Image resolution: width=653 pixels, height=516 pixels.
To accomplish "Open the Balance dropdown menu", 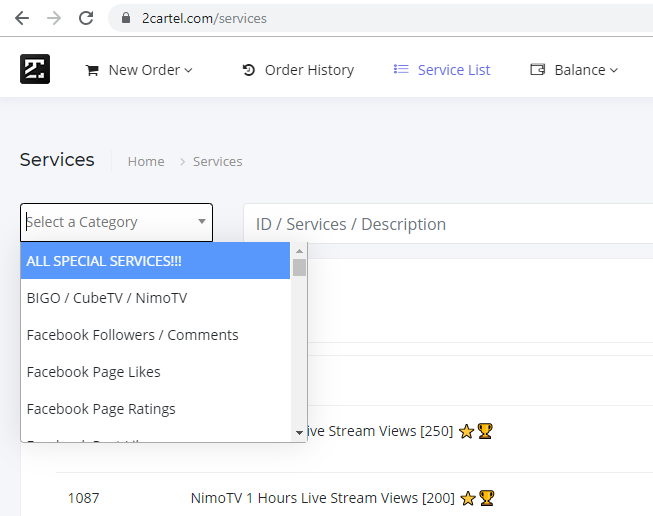I will (x=586, y=70).
